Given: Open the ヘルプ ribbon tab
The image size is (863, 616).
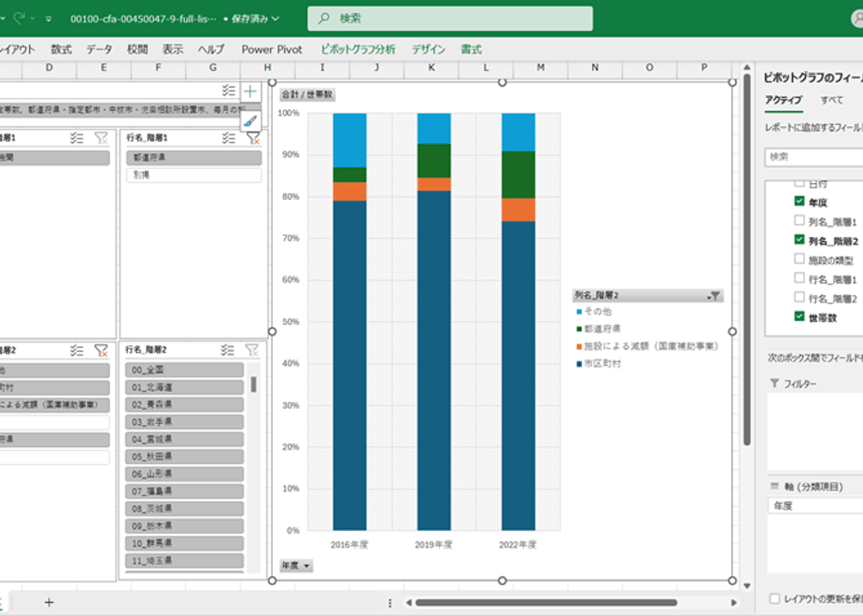Looking at the screenshot, I should pos(211,49).
